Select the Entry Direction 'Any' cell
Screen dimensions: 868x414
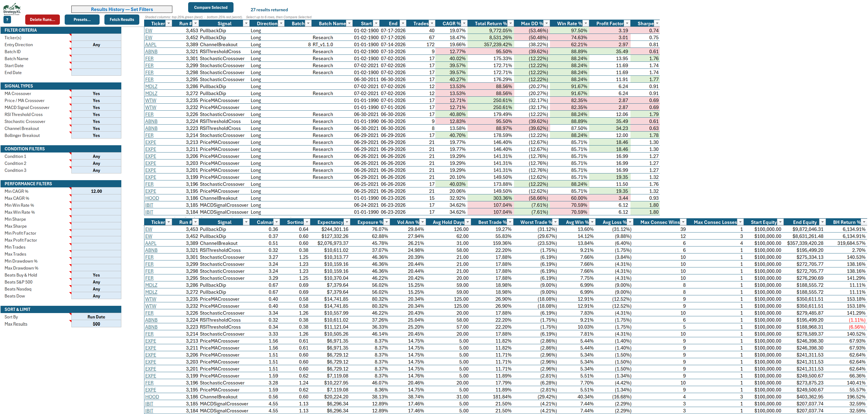pos(96,45)
